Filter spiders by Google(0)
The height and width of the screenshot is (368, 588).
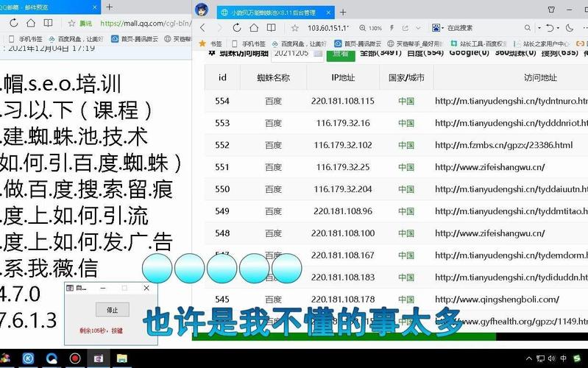tap(469, 53)
